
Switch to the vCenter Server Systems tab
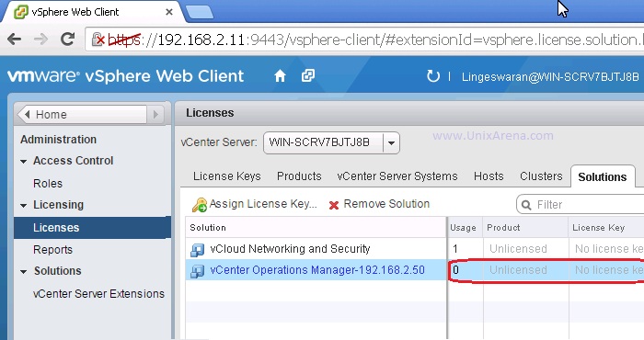coord(397,176)
